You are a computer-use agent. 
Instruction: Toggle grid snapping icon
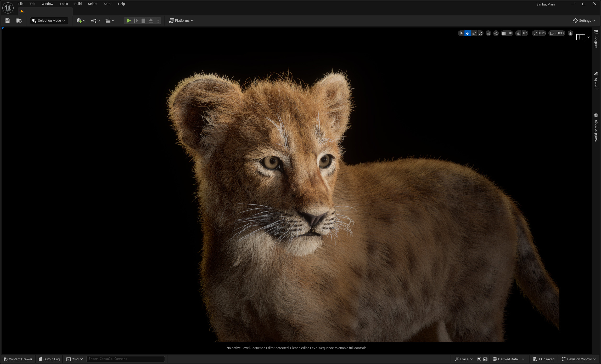coord(504,33)
